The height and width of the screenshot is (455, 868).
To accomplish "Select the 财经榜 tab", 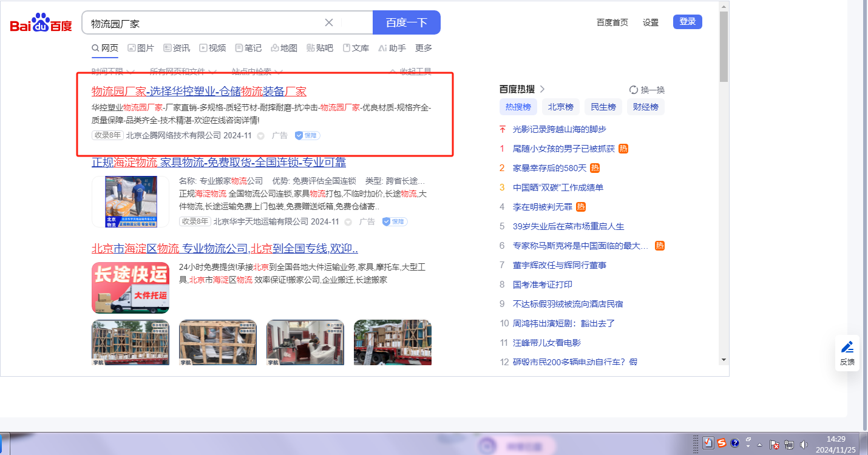I will coord(646,107).
